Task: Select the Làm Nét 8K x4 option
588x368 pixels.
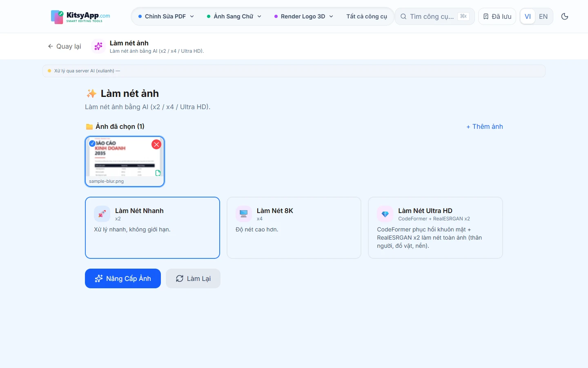Action: point(294,228)
